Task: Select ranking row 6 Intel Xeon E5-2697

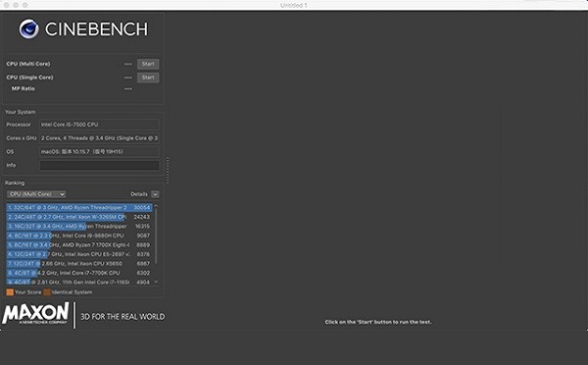Action: [x=79, y=254]
